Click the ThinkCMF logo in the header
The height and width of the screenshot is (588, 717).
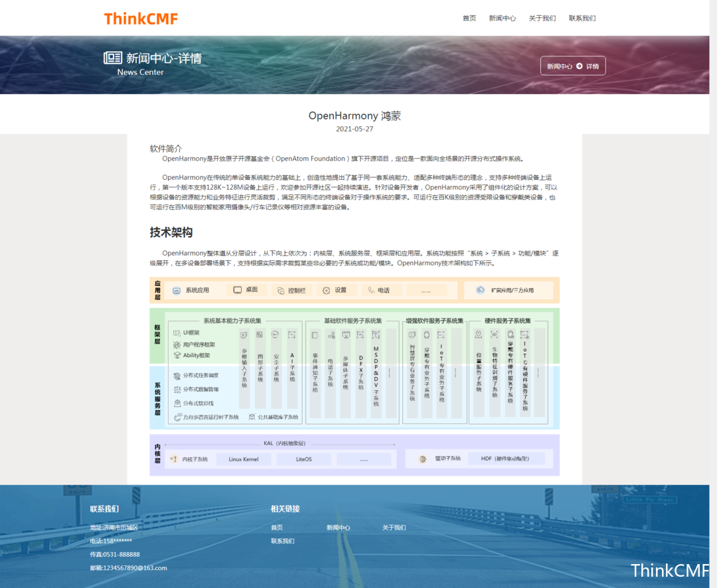(x=141, y=19)
